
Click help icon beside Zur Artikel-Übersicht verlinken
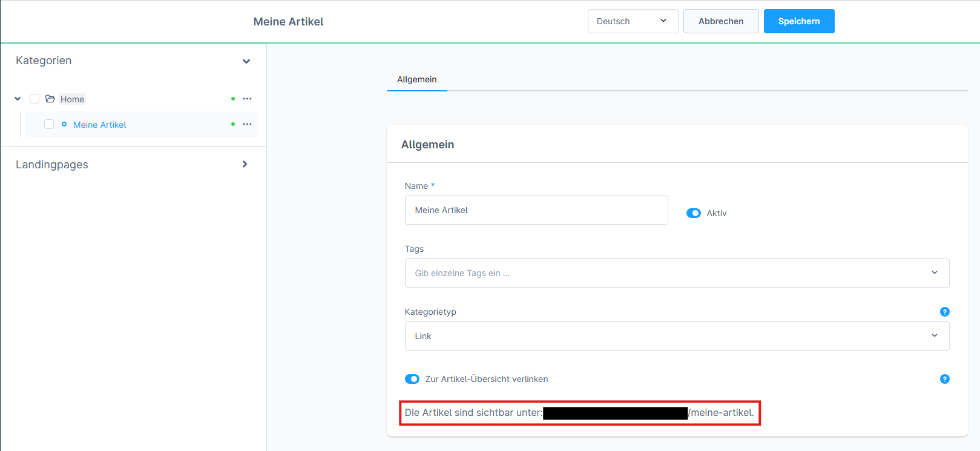click(944, 379)
